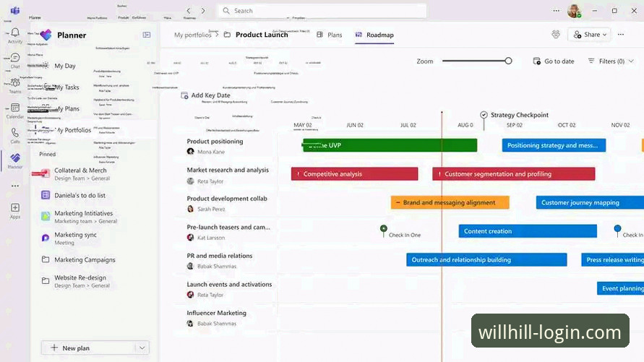Open Calendar in the Teams rail
Viewport: 644px width, 362px height.
click(15, 111)
